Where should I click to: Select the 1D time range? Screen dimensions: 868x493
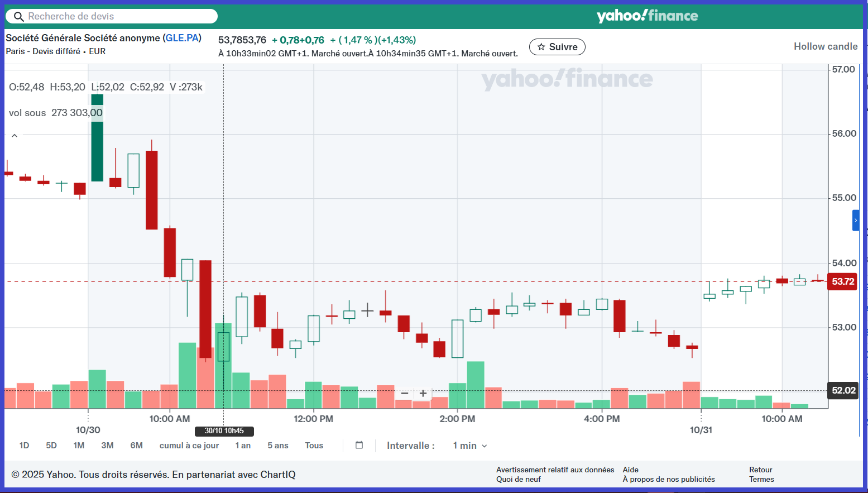pos(24,446)
